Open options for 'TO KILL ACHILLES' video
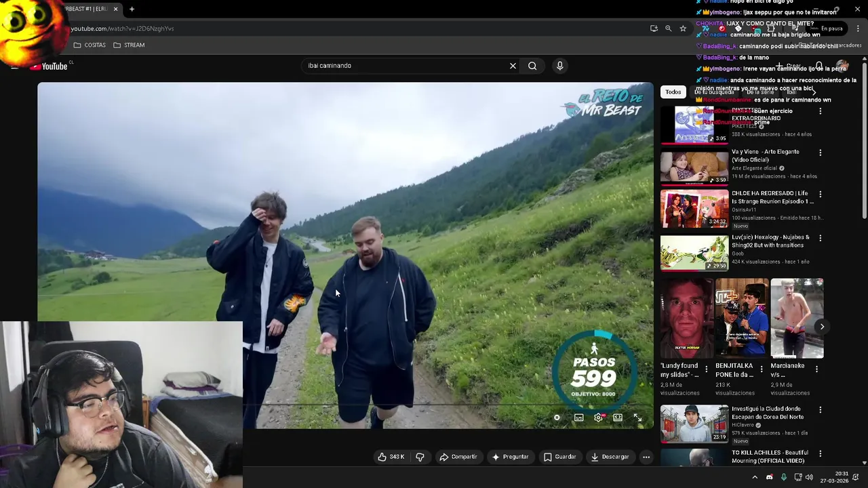868x488 pixels. tap(820, 453)
